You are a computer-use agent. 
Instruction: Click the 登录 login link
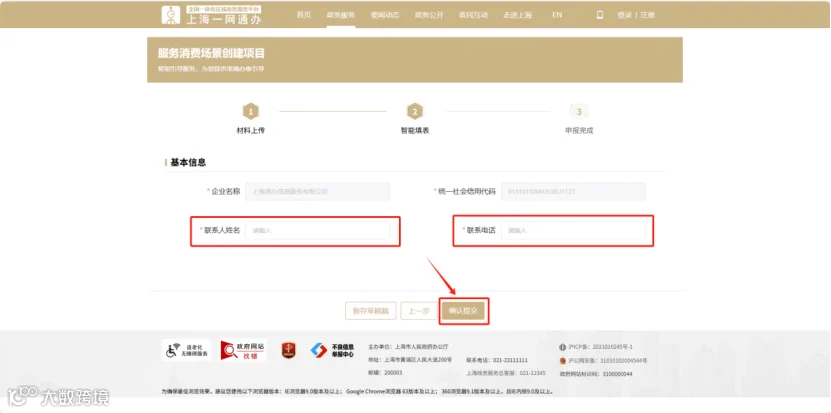624,15
